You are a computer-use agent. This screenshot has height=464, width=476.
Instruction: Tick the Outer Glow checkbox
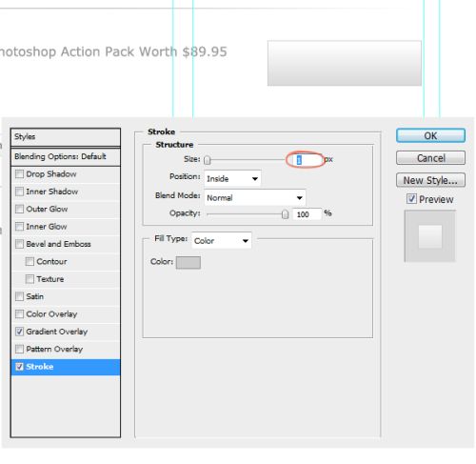point(19,209)
